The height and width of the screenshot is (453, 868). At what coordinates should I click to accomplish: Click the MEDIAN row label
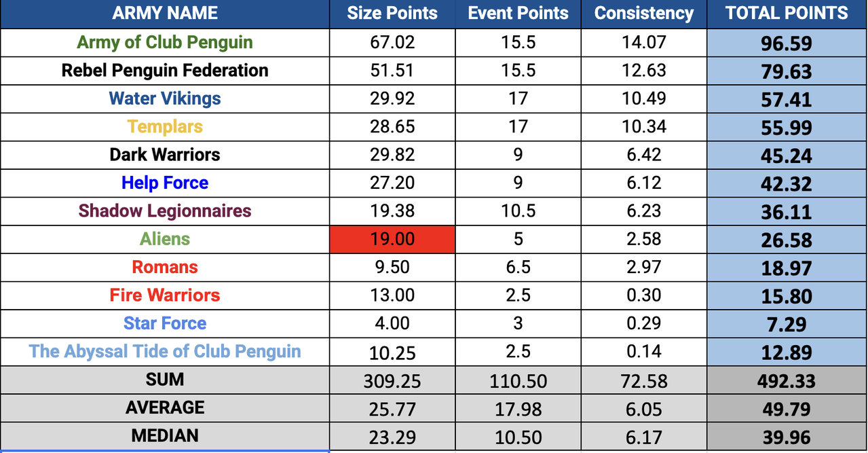pyautogui.click(x=165, y=436)
